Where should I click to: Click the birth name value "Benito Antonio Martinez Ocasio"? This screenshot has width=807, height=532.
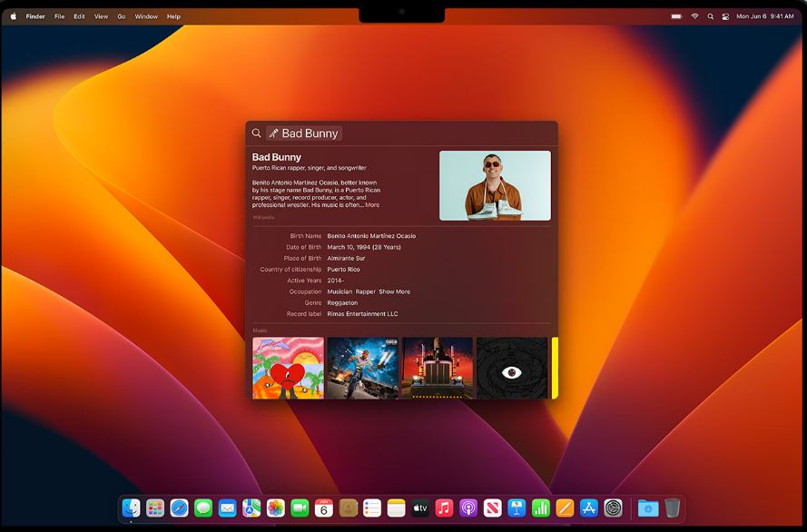(371, 236)
